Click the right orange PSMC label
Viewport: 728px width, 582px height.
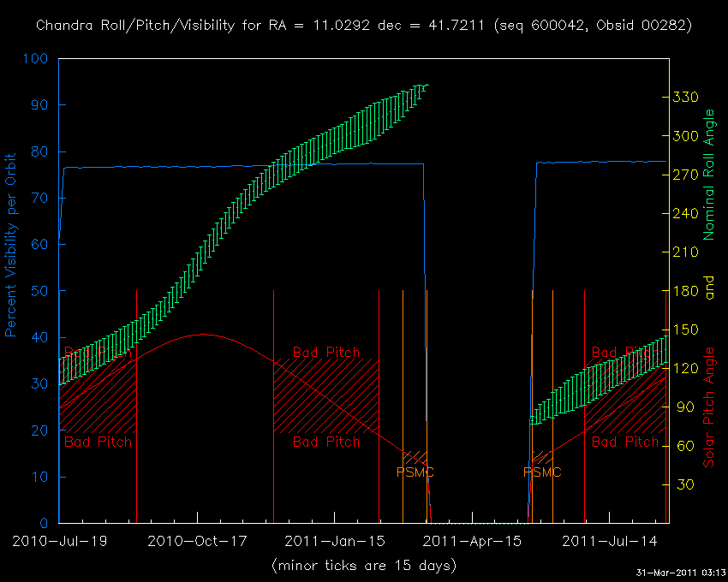click(542, 472)
